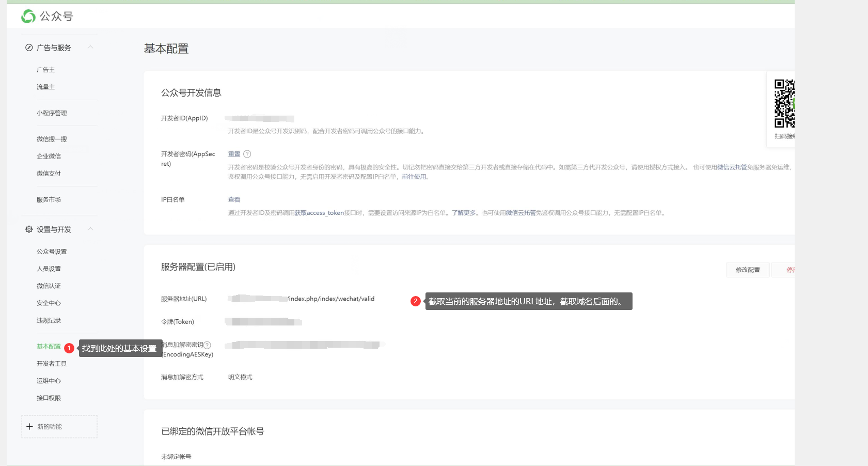868x466 pixels.
Task: Click the 消息加解密方式 label
Action: [x=182, y=377]
